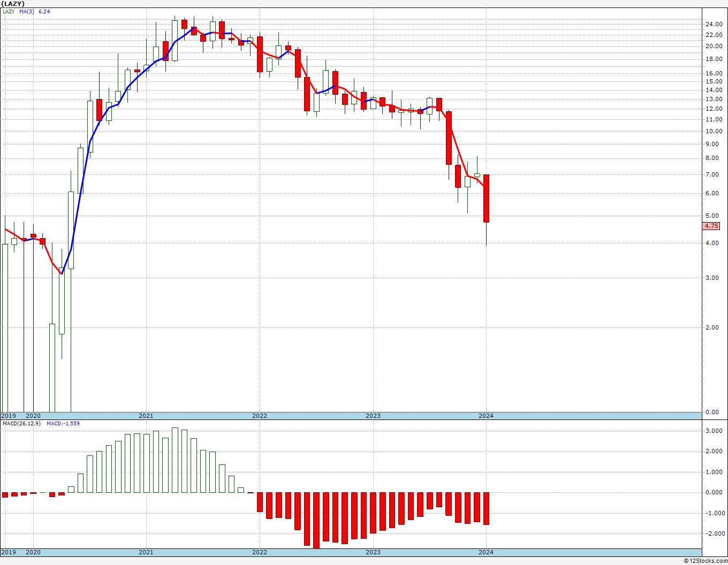Screen dimensions: 728x565
Task: Click the MA(3) indicator label
Action: point(26,11)
